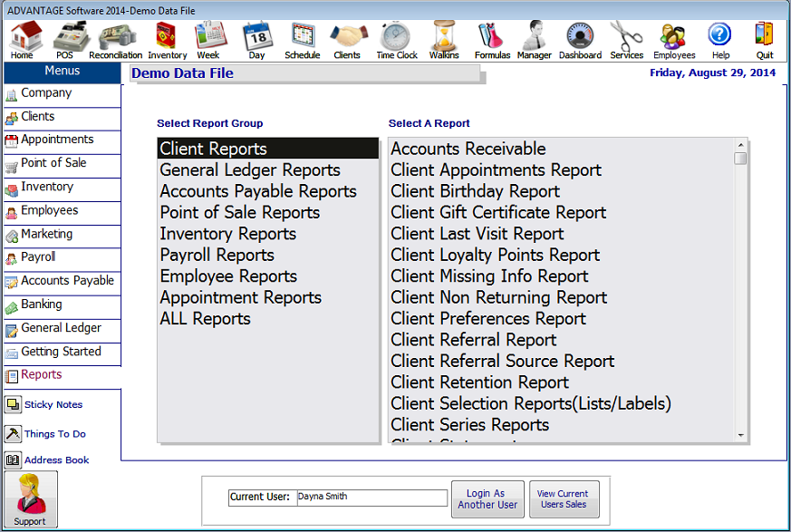This screenshot has height=532, width=791.
Task: Select the Point of Sale Reports group
Action: pos(268,212)
